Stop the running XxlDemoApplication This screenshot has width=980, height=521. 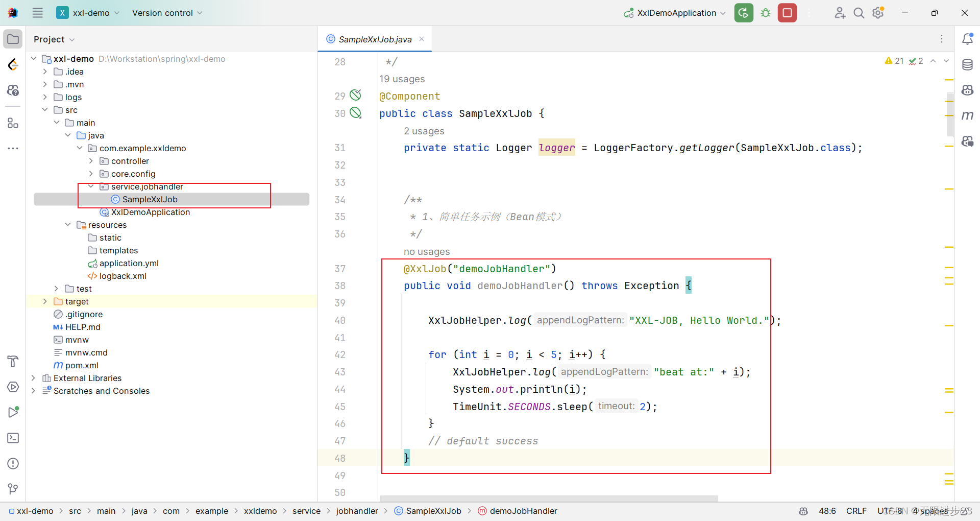(787, 13)
